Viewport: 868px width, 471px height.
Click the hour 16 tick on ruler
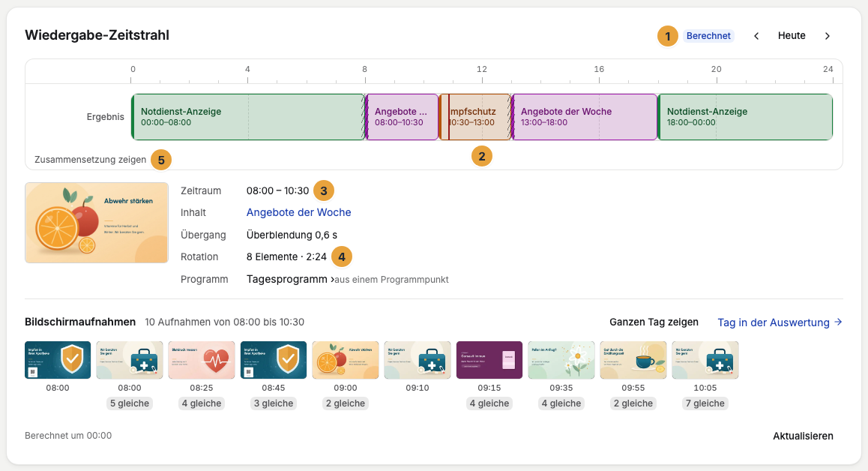pos(599,69)
